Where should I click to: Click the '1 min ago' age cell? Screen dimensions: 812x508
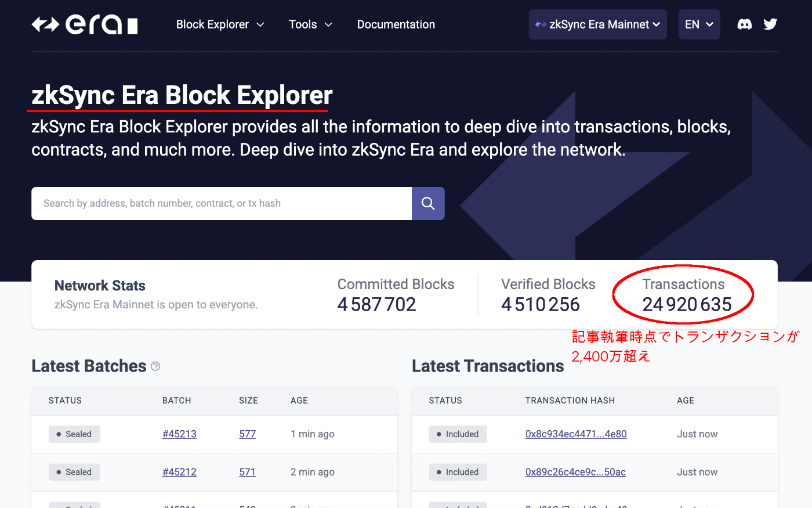[313, 434]
